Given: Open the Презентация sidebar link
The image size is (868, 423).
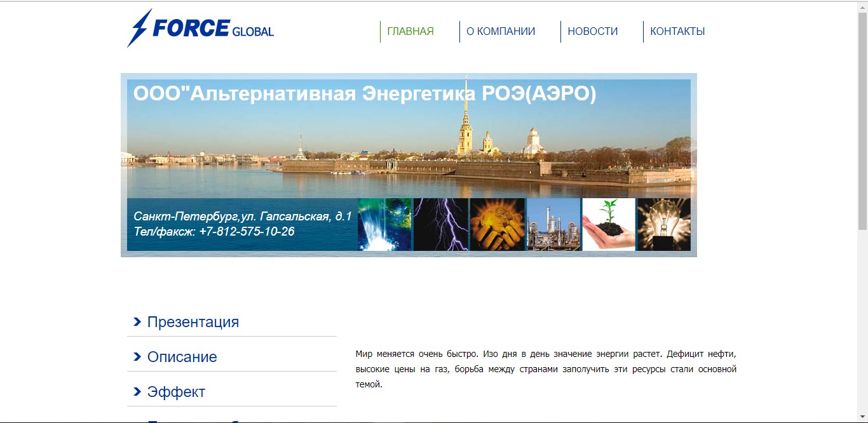Looking at the screenshot, I should click(193, 322).
